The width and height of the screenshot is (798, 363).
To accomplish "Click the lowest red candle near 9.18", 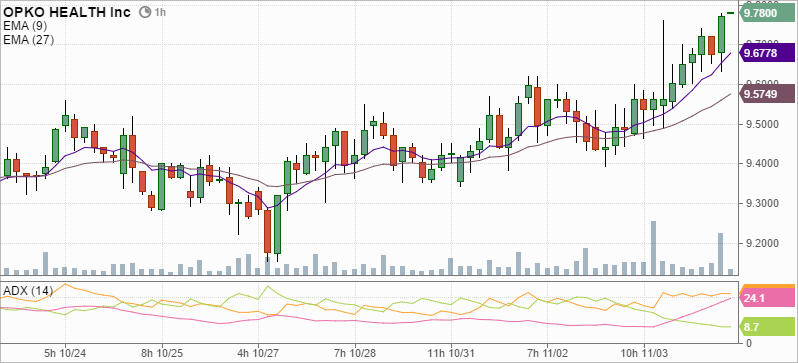I will click(267, 231).
